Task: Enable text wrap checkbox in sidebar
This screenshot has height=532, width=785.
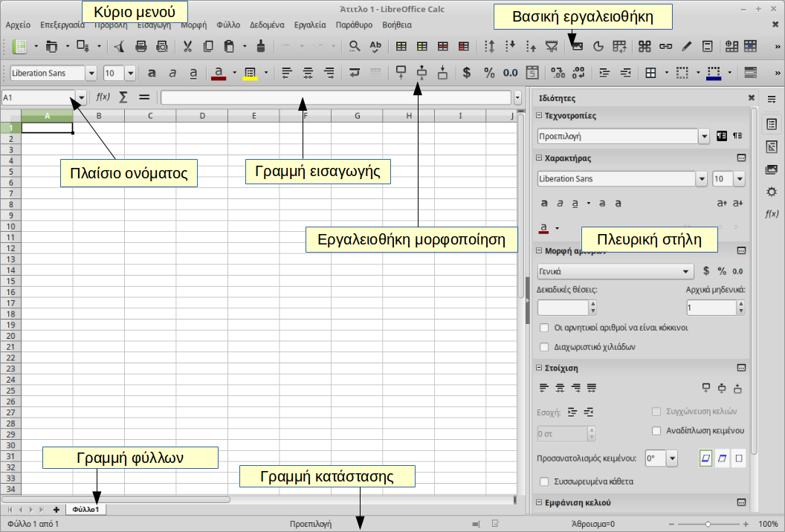Action: (x=656, y=430)
